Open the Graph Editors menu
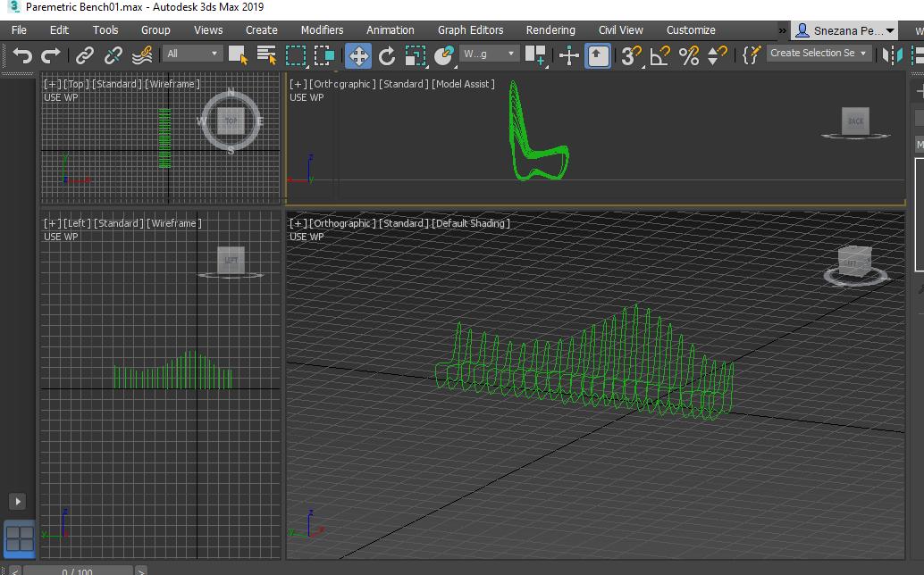The width and height of the screenshot is (924, 575). [x=470, y=30]
